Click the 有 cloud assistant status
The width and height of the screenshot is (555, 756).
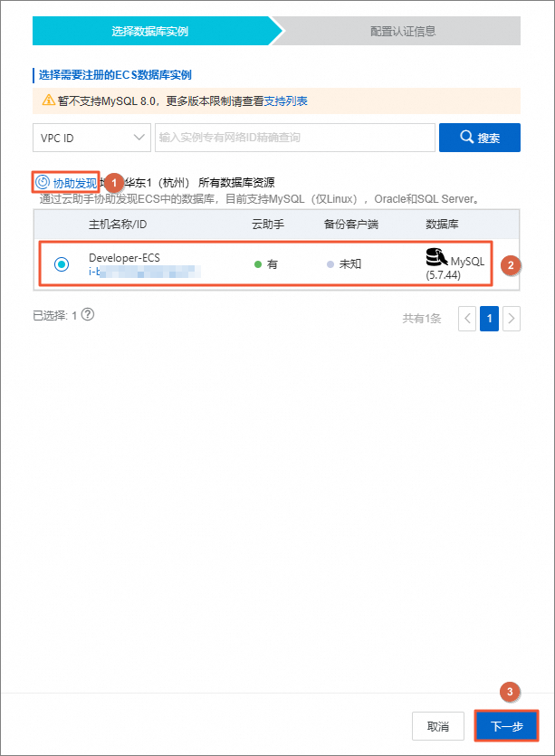[273, 264]
